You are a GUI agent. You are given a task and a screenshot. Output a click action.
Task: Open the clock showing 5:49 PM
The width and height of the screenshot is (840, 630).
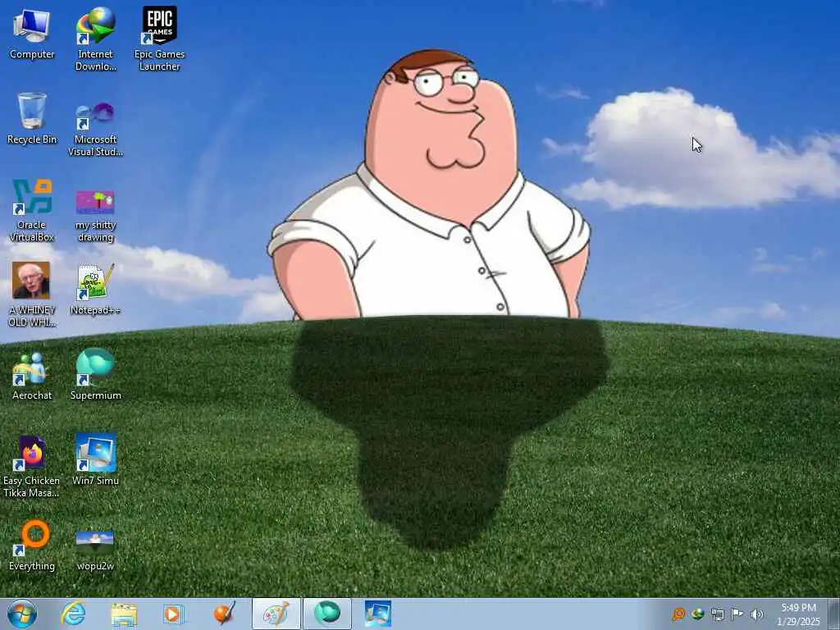tap(798, 614)
